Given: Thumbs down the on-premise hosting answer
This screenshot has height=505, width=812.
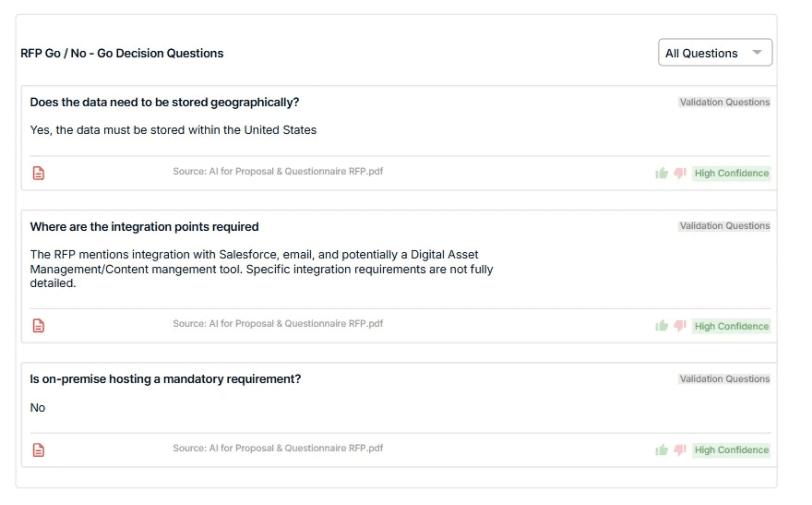Looking at the screenshot, I should click(x=680, y=450).
